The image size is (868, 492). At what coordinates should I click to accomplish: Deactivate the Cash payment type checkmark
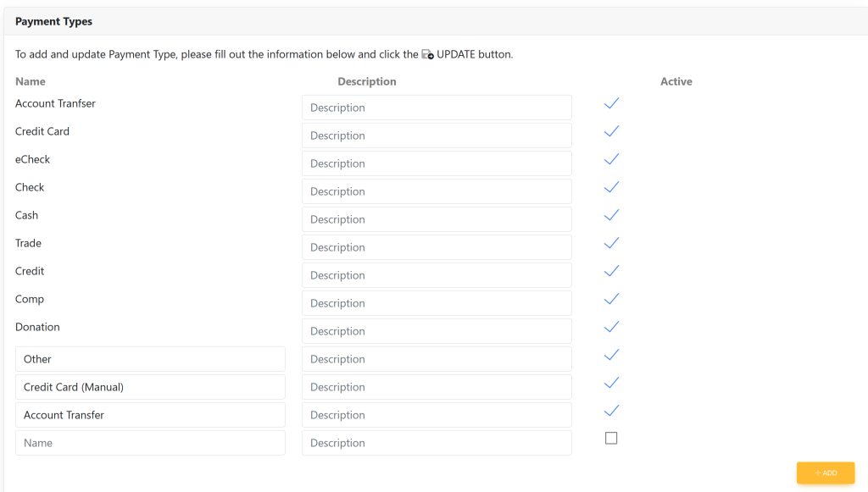611,215
